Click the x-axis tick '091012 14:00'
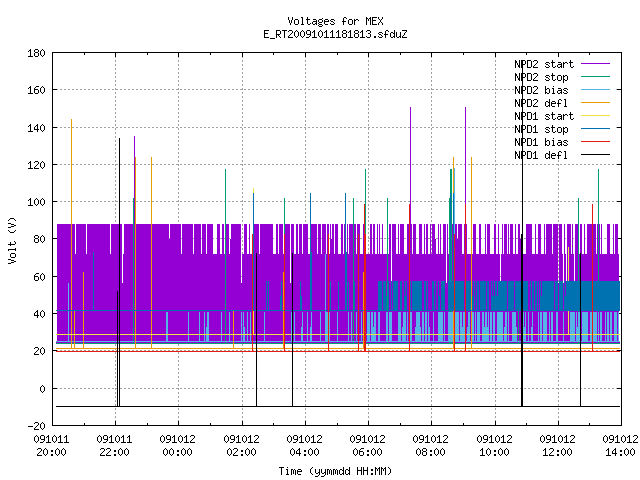The height and width of the screenshot is (480, 640). point(620,446)
